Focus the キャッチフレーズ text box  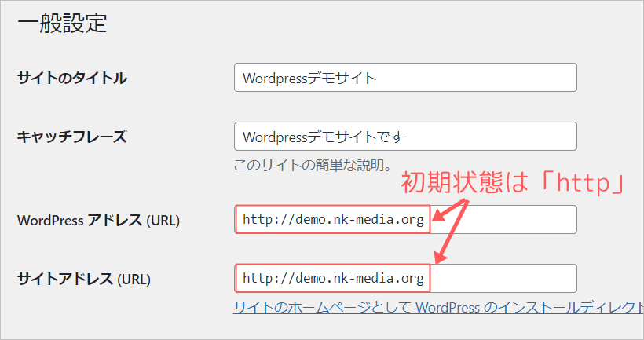pyautogui.click(x=404, y=137)
